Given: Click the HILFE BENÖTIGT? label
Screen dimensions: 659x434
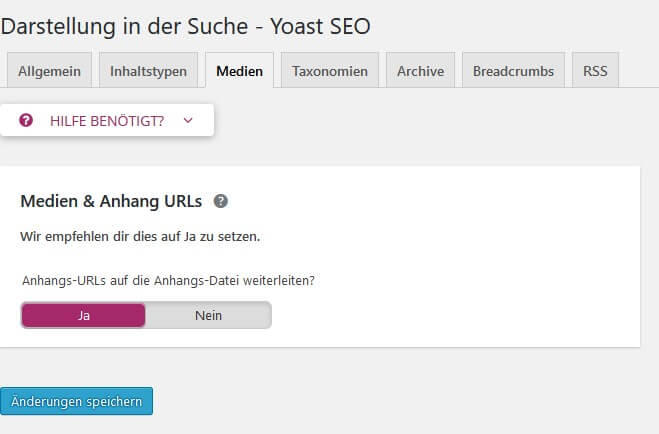Looking at the screenshot, I should coord(107,121).
